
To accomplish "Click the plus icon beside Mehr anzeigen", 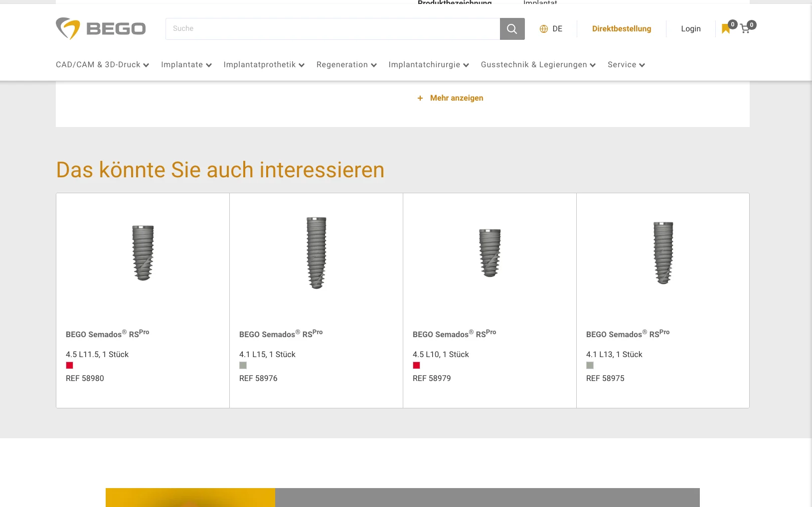I will (420, 98).
